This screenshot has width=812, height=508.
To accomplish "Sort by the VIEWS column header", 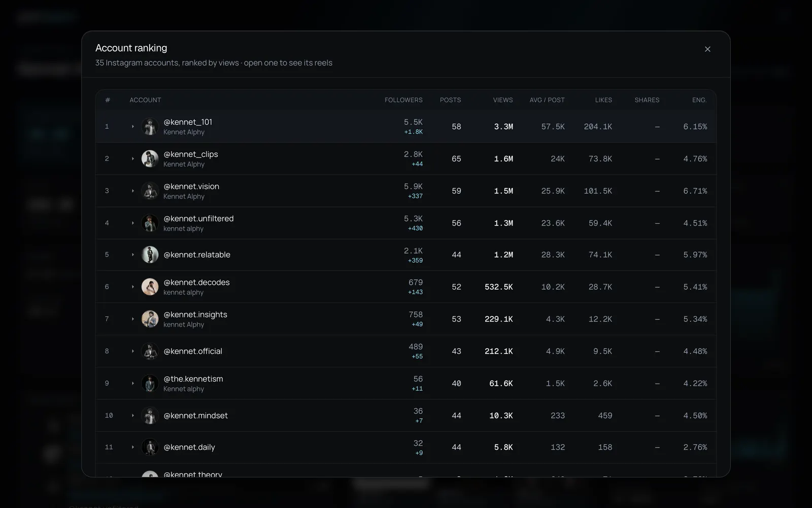I will tap(503, 100).
